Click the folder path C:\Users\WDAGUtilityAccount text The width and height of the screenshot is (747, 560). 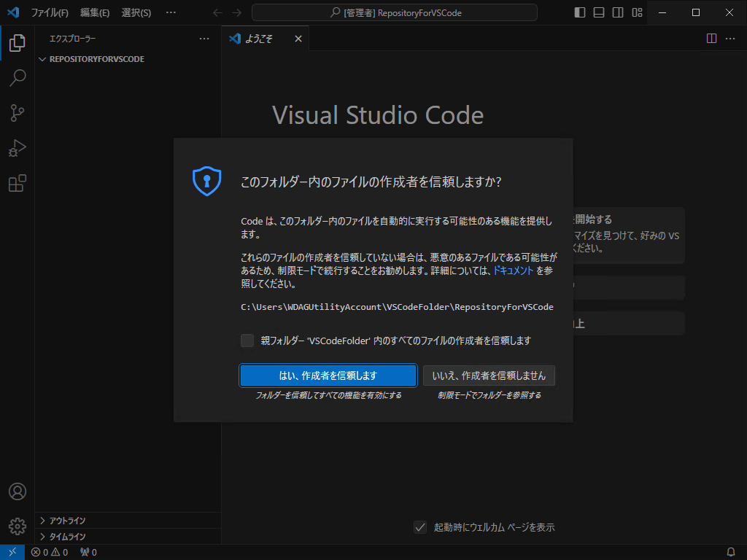398,307
